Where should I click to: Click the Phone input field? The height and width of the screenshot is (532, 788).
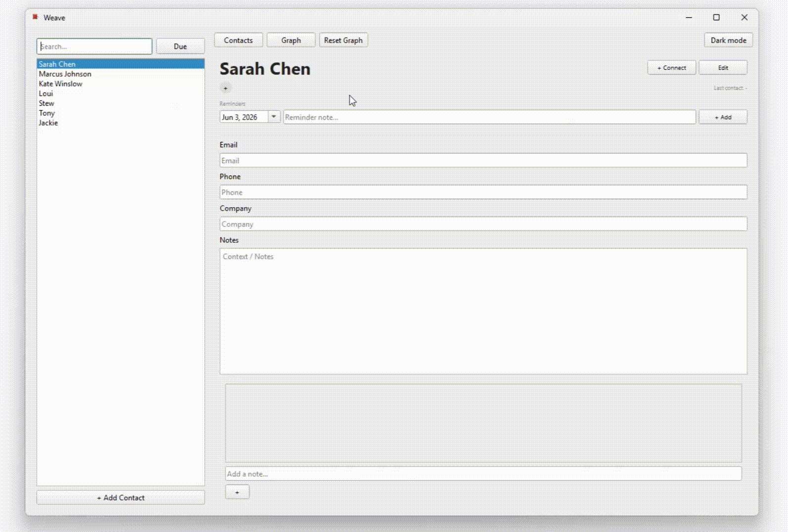coord(483,192)
